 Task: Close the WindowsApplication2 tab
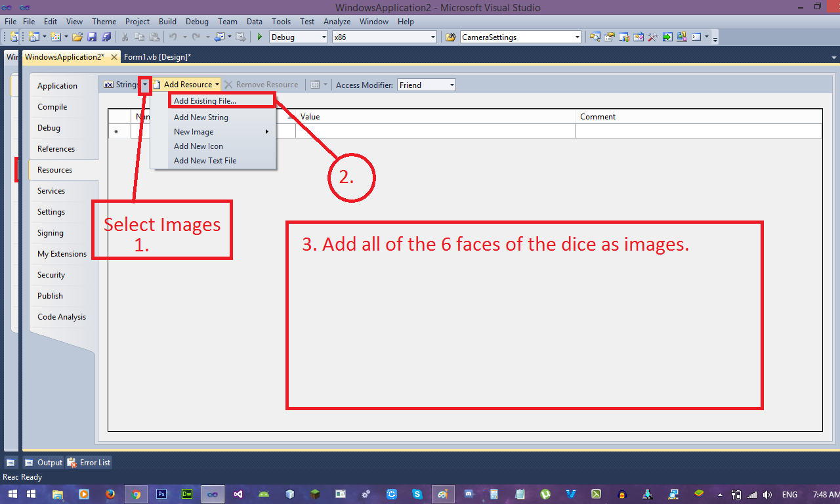point(114,58)
